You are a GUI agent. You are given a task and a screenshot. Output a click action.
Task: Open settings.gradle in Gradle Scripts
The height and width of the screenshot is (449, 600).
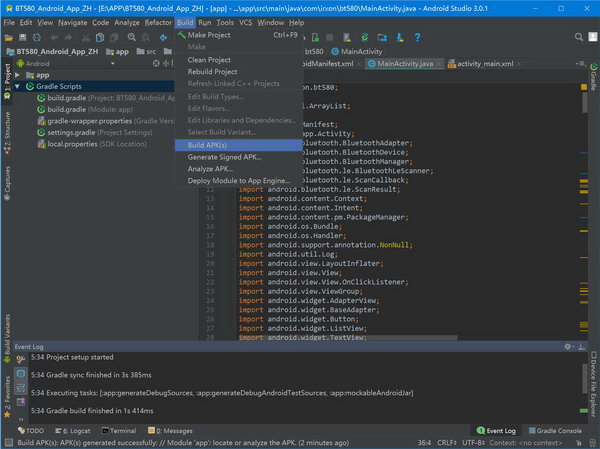[94, 132]
